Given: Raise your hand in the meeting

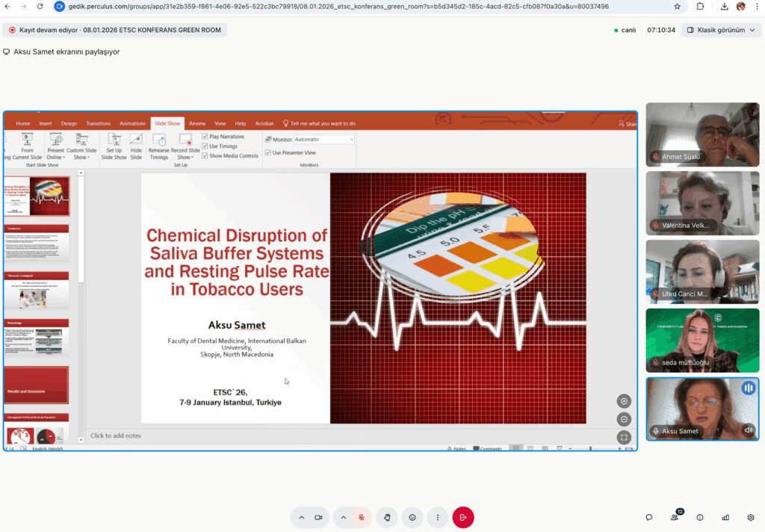Looking at the screenshot, I should pyautogui.click(x=387, y=517).
